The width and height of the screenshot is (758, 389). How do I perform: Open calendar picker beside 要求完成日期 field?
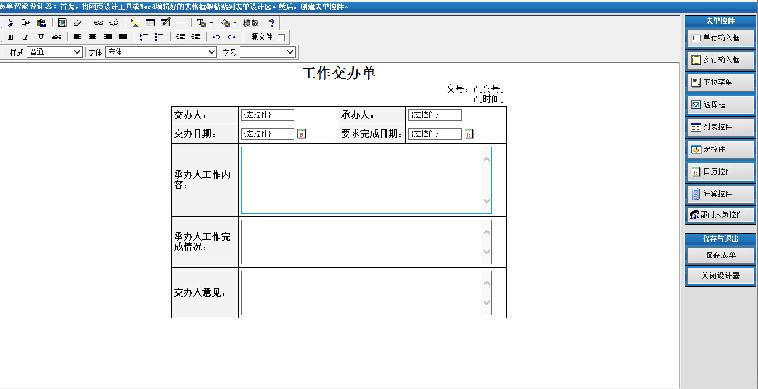coord(469,134)
